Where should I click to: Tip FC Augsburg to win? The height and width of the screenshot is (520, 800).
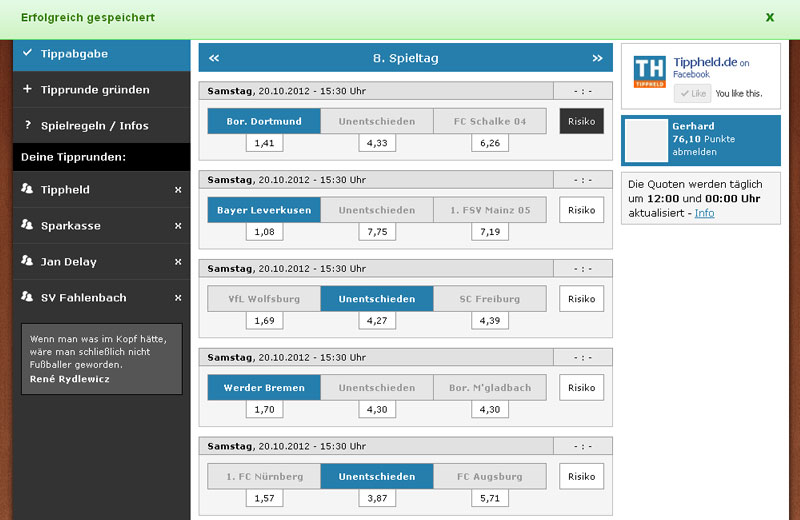pyautogui.click(x=490, y=476)
